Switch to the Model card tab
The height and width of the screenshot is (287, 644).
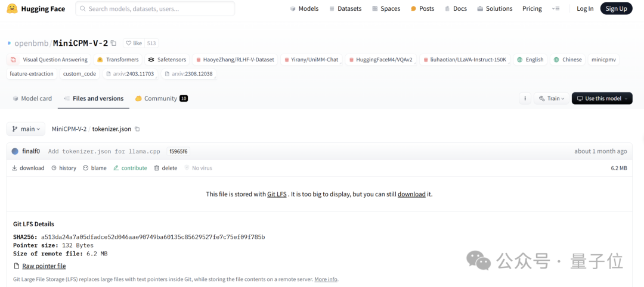coord(32,98)
